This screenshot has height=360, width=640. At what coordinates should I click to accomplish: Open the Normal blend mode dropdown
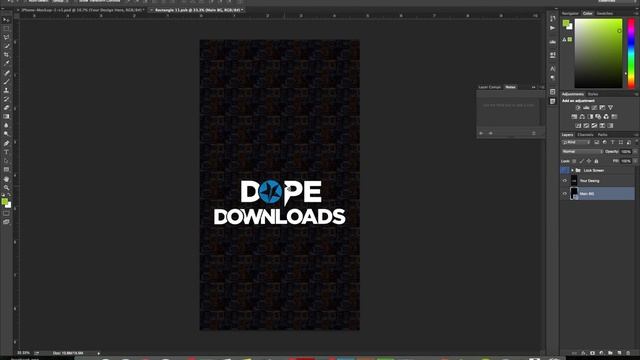[x=582, y=151]
